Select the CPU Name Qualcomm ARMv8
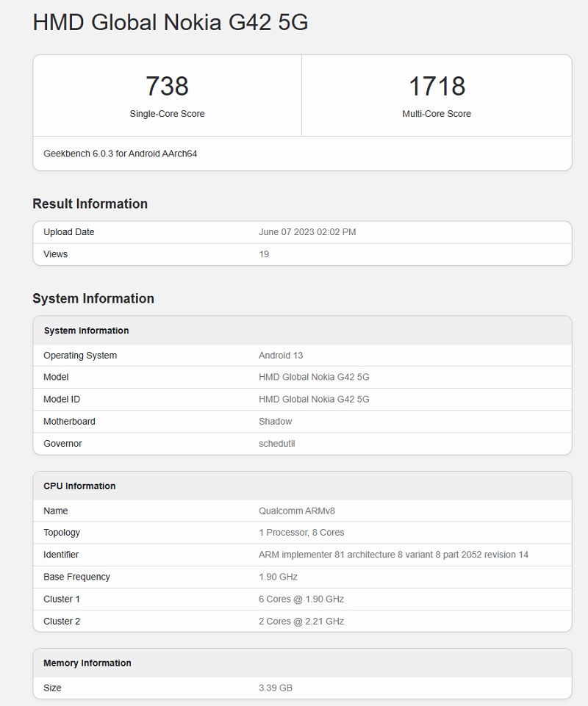 (x=297, y=511)
